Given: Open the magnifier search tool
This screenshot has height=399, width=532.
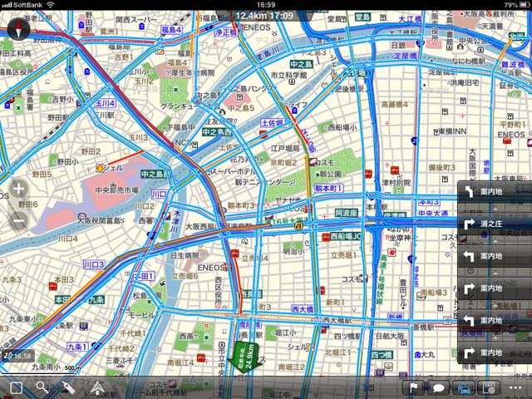Looking at the screenshot, I should [x=42, y=387].
